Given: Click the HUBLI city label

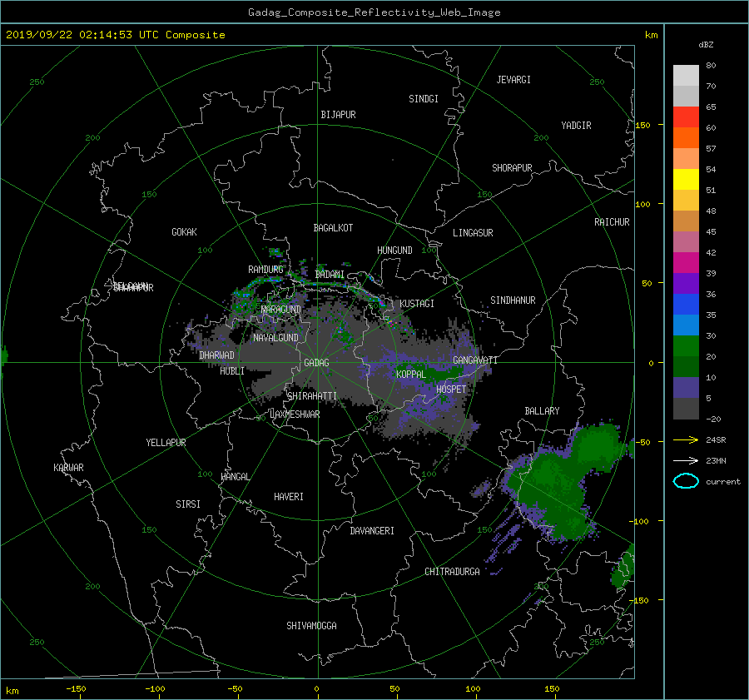Looking at the screenshot, I should click(x=232, y=370).
